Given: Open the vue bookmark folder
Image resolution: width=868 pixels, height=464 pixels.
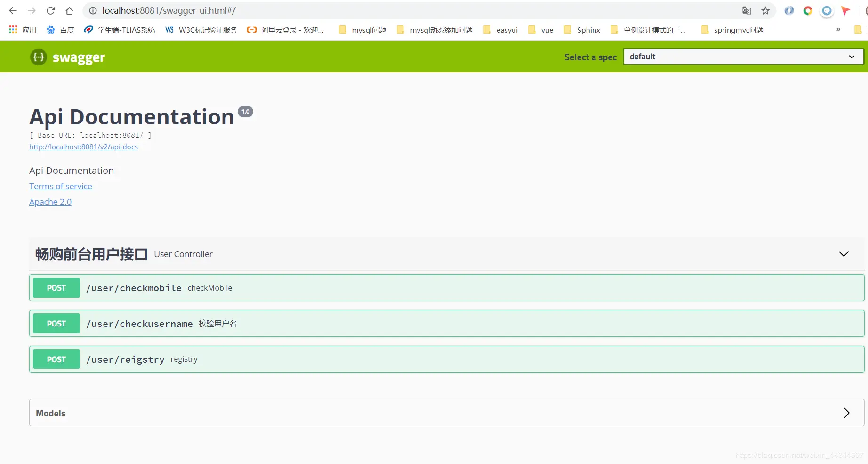Looking at the screenshot, I should [x=540, y=30].
